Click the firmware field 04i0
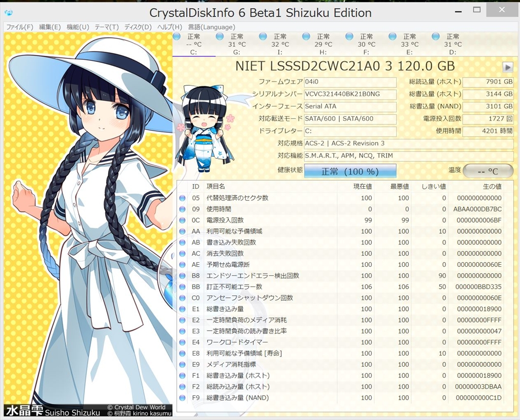 (x=350, y=82)
